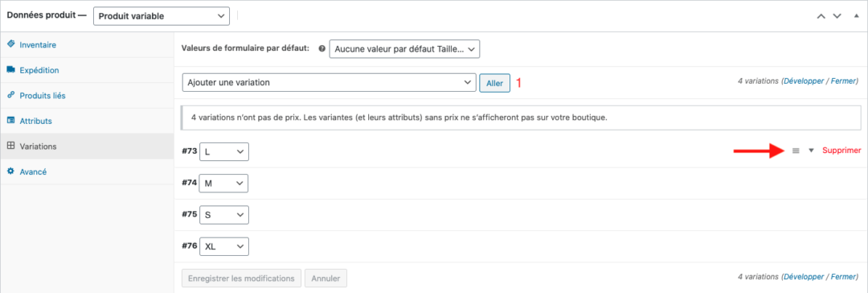The width and height of the screenshot is (868, 293).
Task: Open the Produit variable type dropdown
Action: (162, 16)
